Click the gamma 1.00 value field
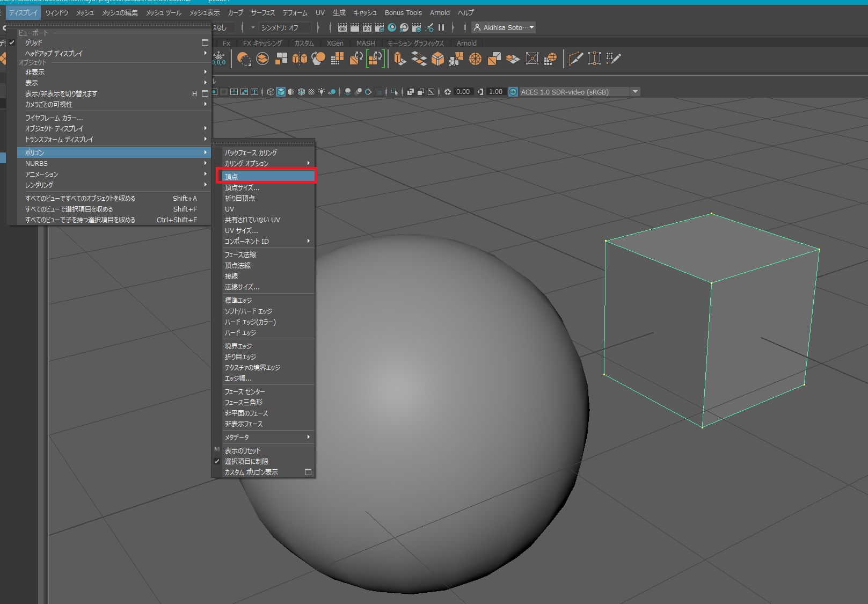The image size is (868, 604). (495, 92)
